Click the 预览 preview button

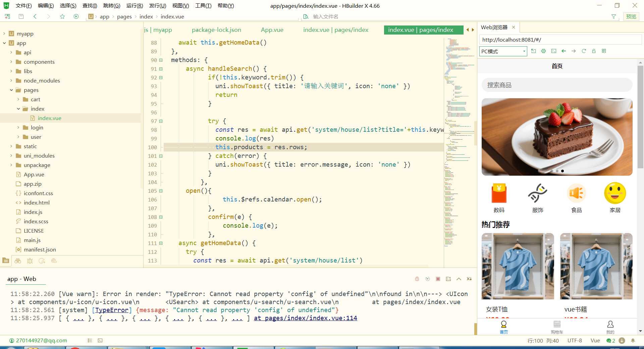coord(631,16)
